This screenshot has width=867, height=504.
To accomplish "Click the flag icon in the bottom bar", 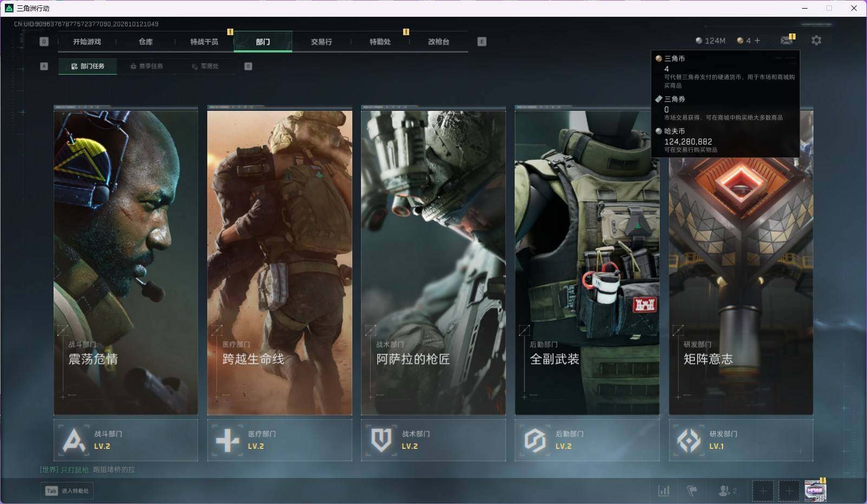I will pos(692,491).
